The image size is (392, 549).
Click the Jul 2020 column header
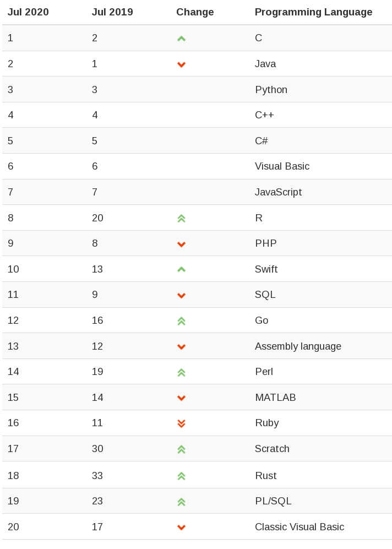(28, 12)
